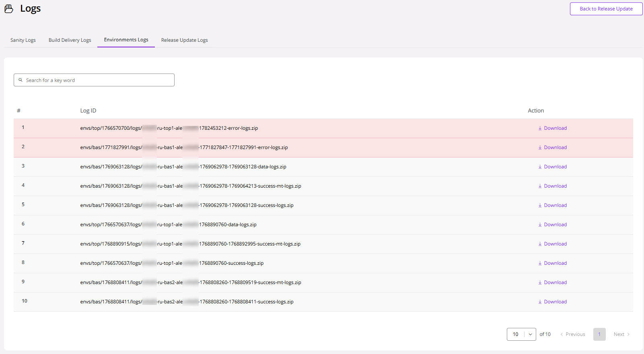Select the Environments Logs tab
The height and width of the screenshot is (354, 644).
point(126,40)
